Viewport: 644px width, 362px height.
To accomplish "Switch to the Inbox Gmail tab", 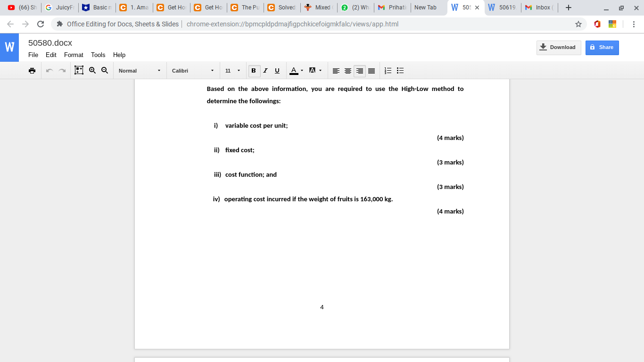I will (539, 8).
